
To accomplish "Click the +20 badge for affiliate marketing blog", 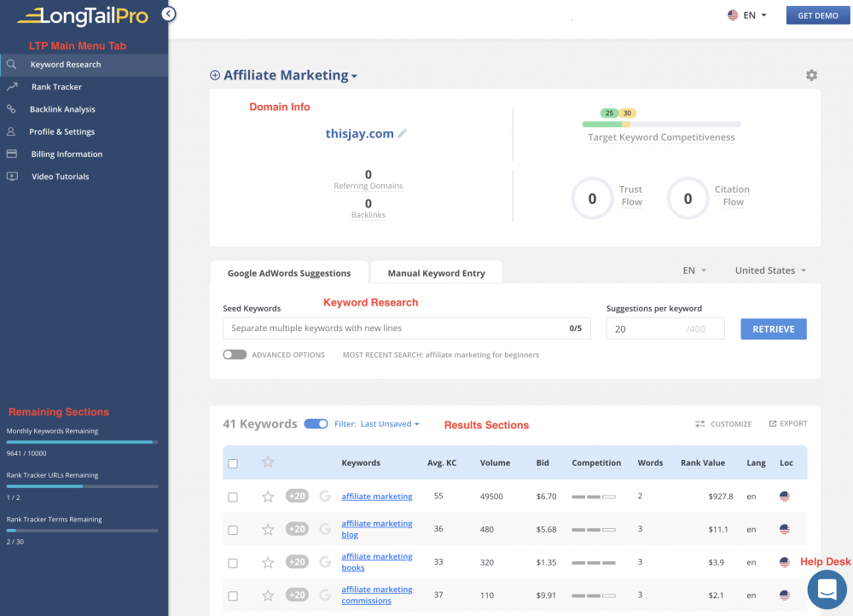I will [x=297, y=529].
